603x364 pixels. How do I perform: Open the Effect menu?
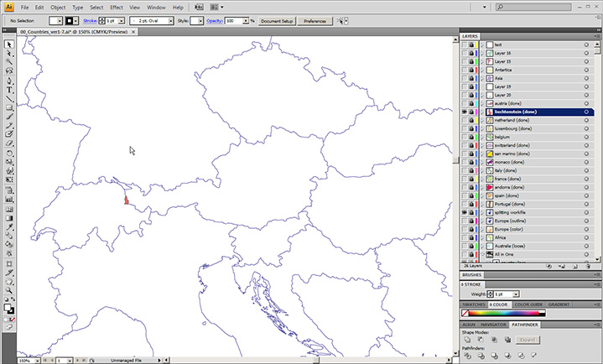click(x=115, y=7)
